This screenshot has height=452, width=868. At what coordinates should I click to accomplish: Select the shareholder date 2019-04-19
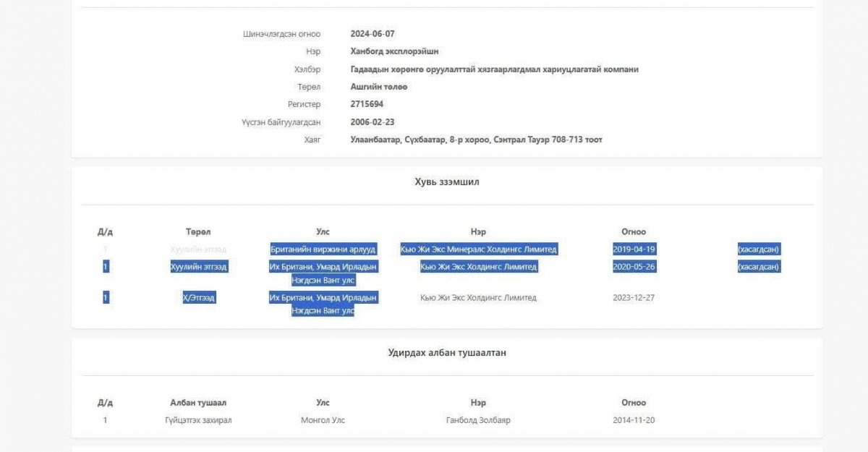[634, 250]
